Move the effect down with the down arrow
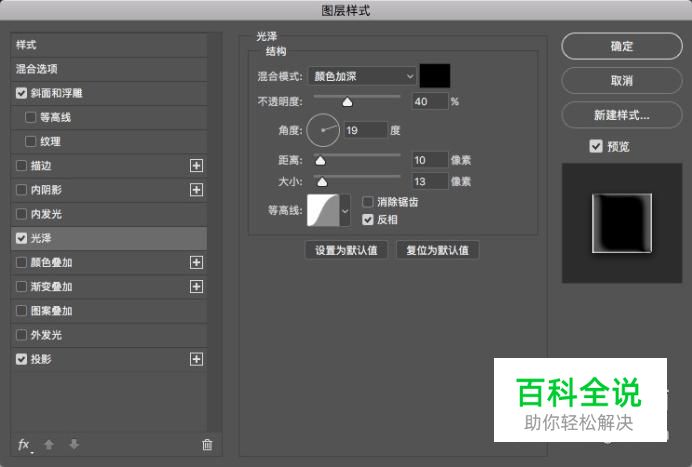This screenshot has height=467, width=692. coord(74,444)
